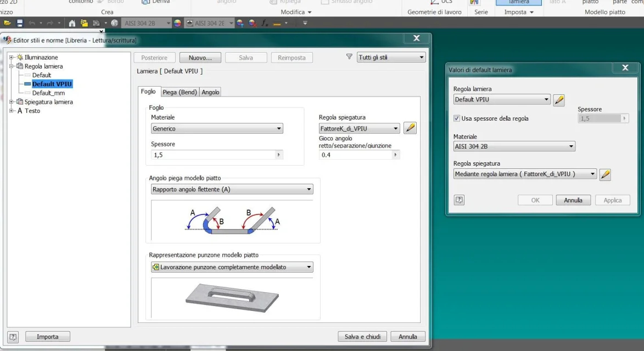This screenshot has width=644, height=351.
Task: Edit bend rule via pencil icon beside FattoreK_di_VPIU
Action: 410,128
